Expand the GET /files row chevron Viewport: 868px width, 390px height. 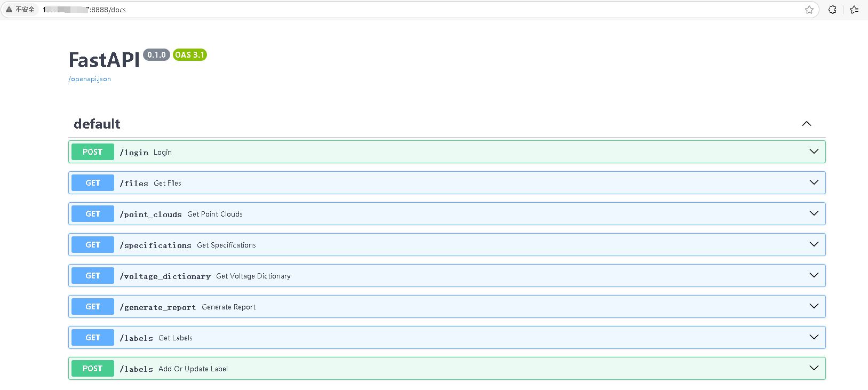coord(814,182)
